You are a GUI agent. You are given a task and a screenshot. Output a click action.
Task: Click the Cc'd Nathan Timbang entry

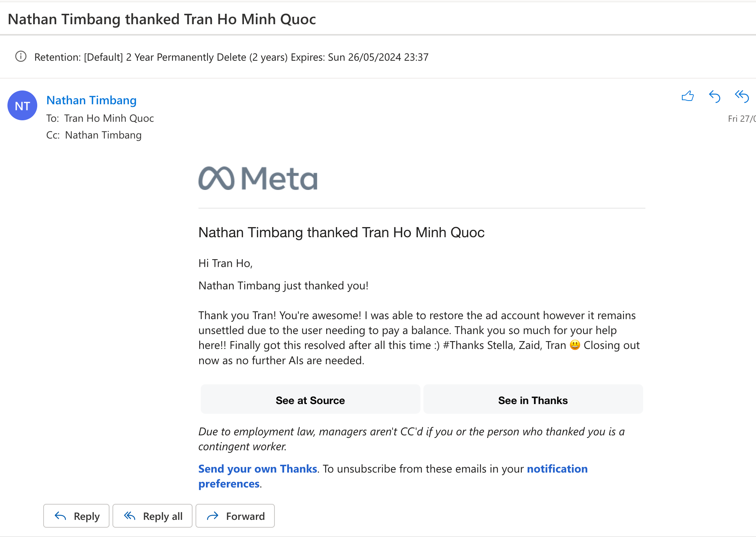click(x=103, y=135)
